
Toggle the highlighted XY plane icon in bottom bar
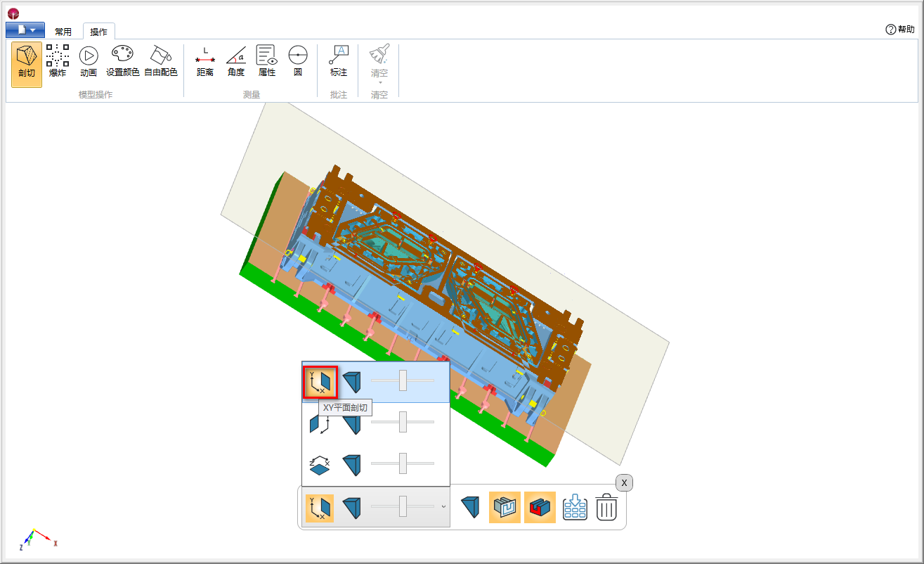click(x=320, y=508)
